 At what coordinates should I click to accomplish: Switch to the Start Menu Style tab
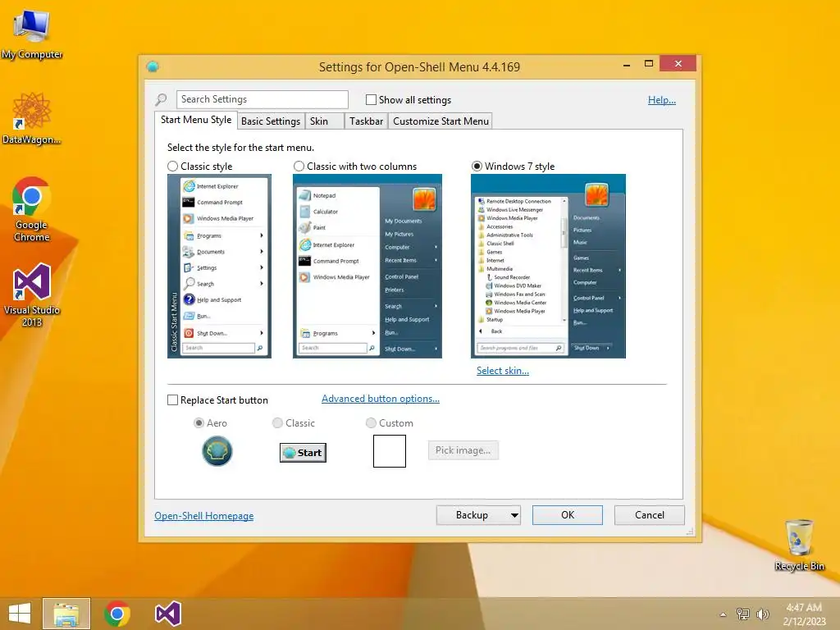tap(196, 120)
